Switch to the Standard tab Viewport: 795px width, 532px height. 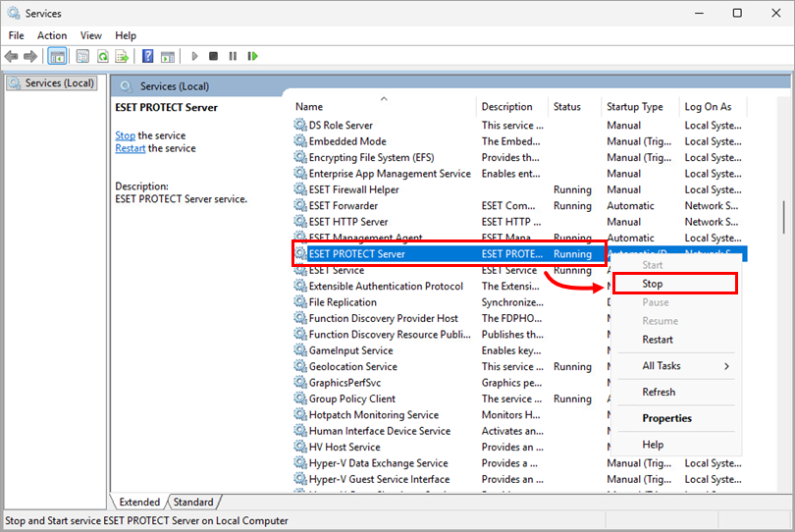[x=193, y=503]
